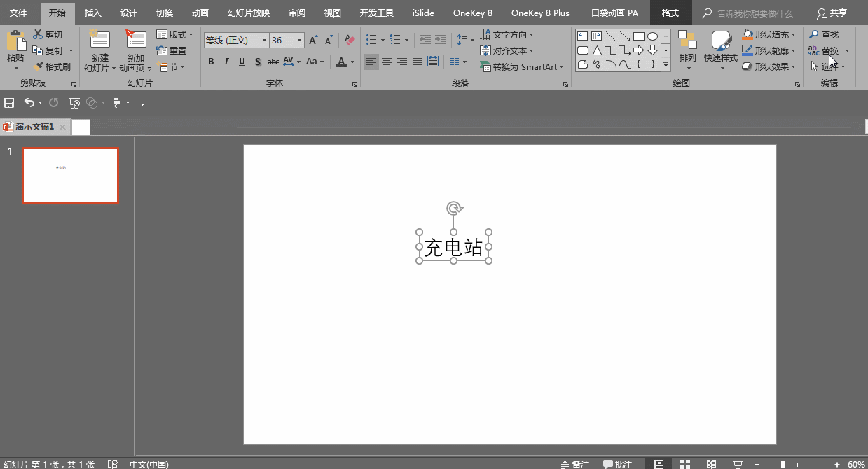Toggle italic text style
Viewport: 868px width, 469px height.
(x=226, y=62)
